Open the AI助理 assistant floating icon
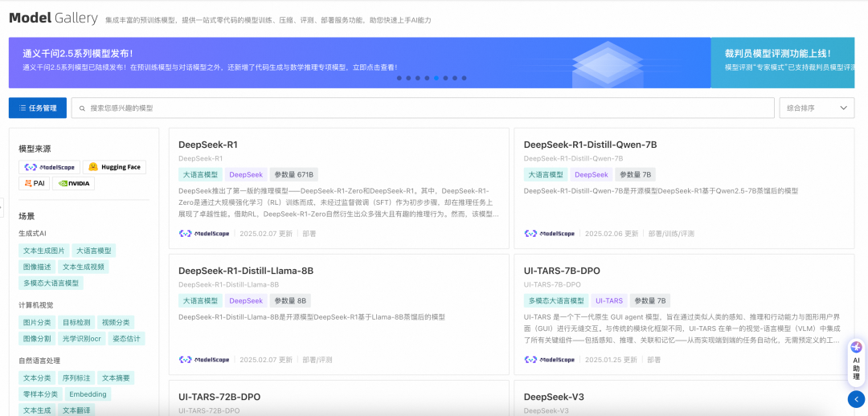The width and height of the screenshot is (868, 416). tap(856, 361)
